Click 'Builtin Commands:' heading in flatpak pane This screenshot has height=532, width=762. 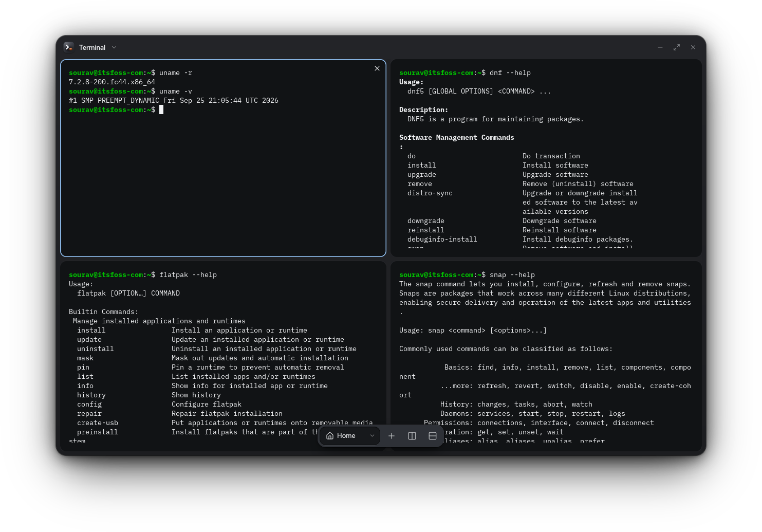(x=104, y=312)
